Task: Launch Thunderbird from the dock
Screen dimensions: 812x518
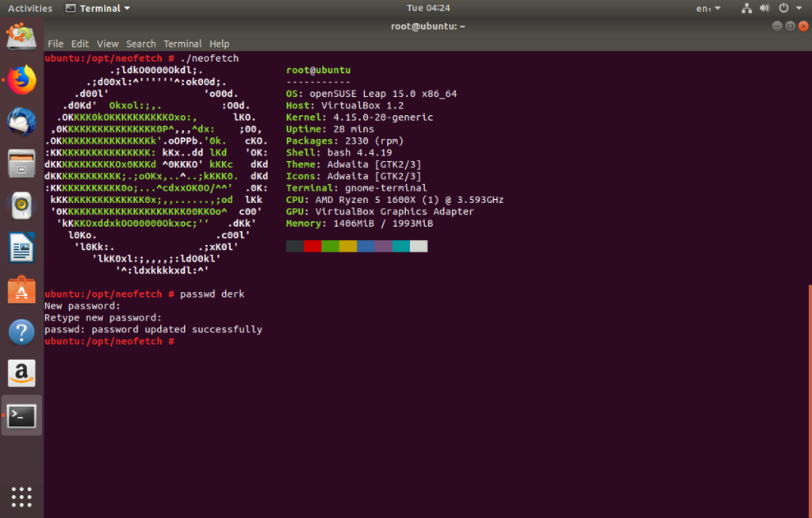Action: click(x=21, y=121)
